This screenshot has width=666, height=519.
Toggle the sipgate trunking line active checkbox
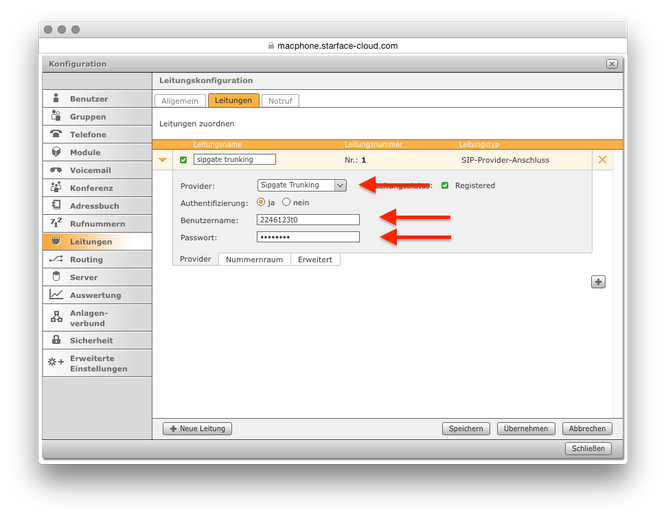pos(183,160)
